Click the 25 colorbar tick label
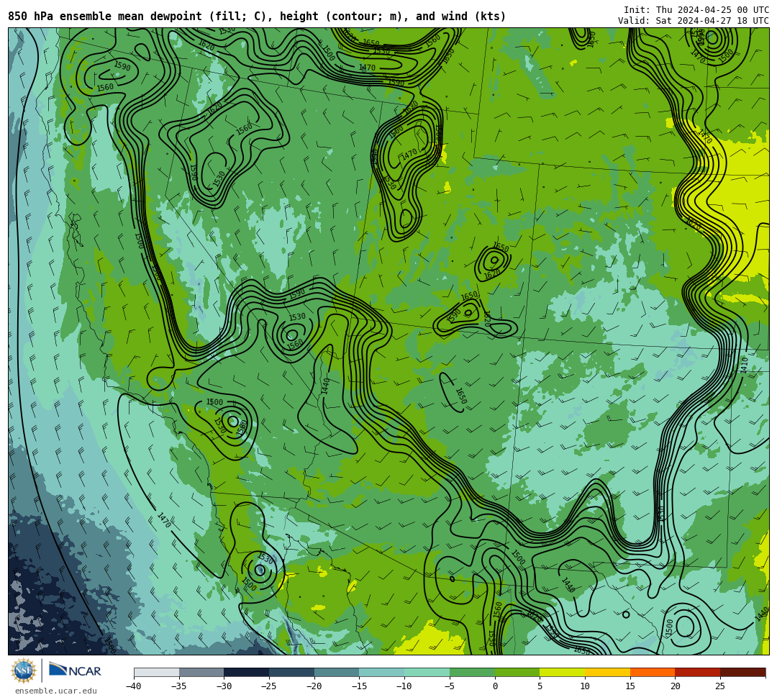Screen dimensions: 777x700 [720, 686]
